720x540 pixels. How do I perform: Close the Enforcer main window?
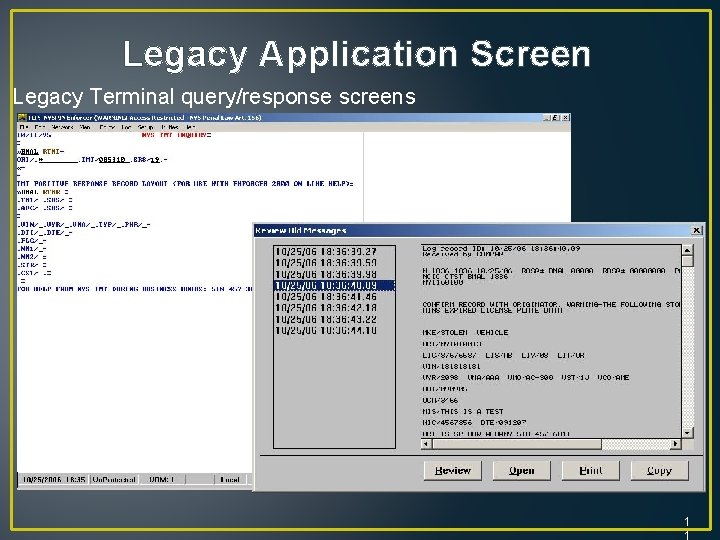point(566,118)
